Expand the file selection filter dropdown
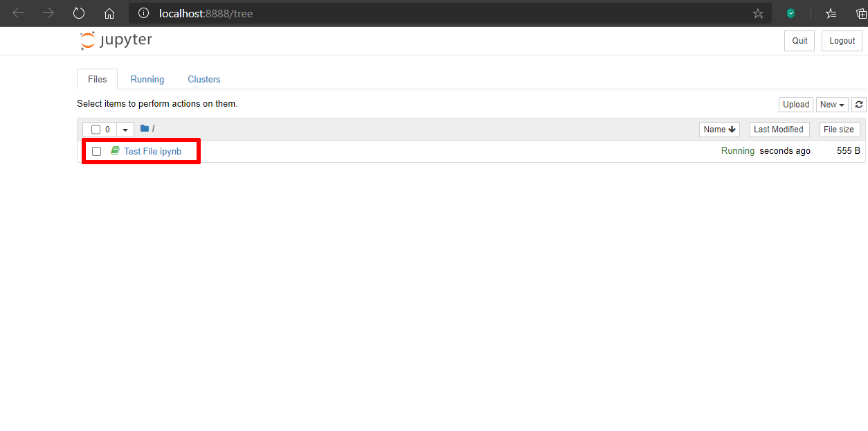The height and width of the screenshot is (431, 868). tap(125, 129)
